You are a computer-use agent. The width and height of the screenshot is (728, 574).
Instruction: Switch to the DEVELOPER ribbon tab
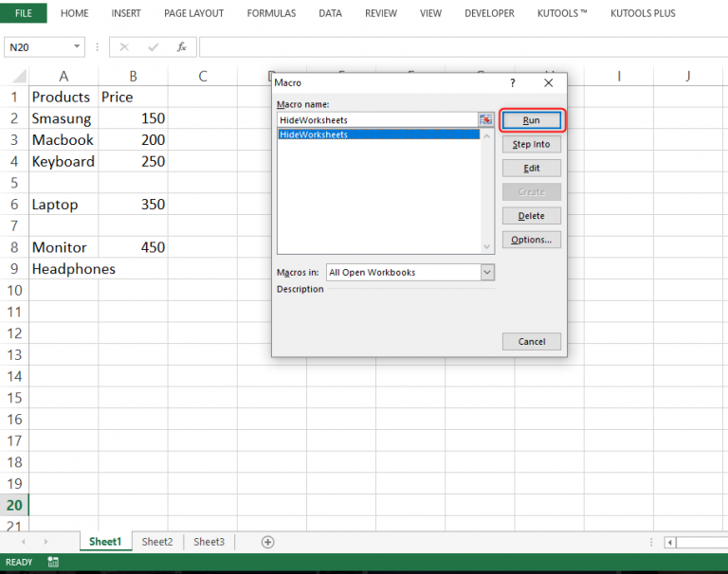coord(489,13)
